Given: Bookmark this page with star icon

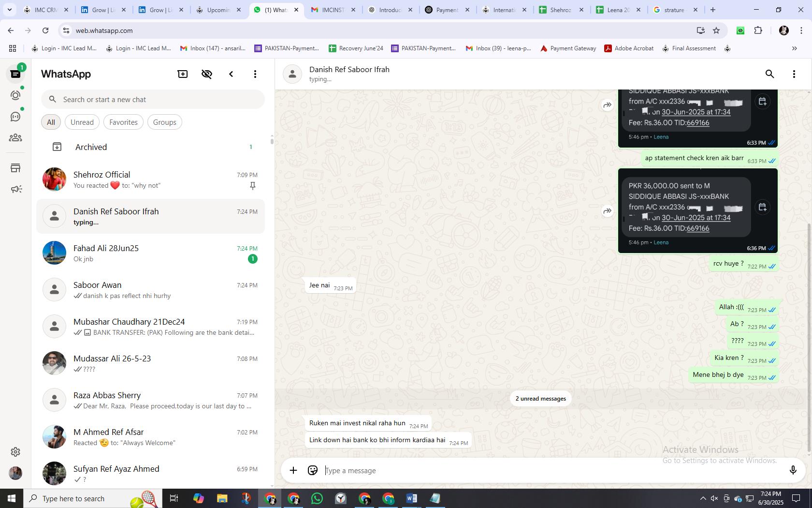Looking at the screenshot, I should pos(716,30).
